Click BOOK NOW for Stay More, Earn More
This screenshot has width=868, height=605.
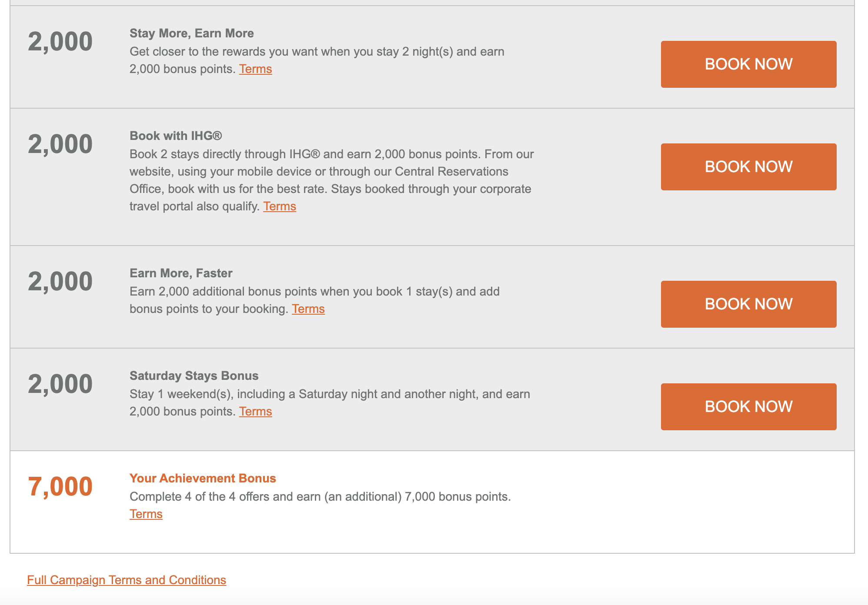[748, 64]
